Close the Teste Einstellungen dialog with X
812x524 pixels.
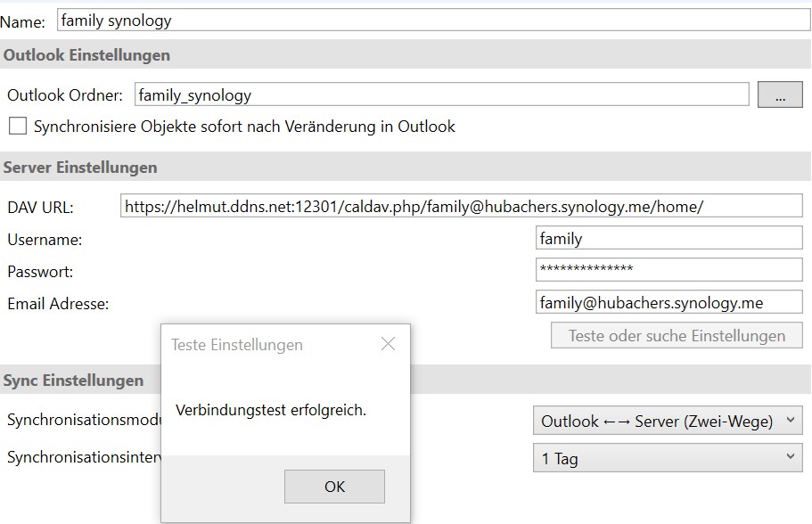[x=388, y=344]
